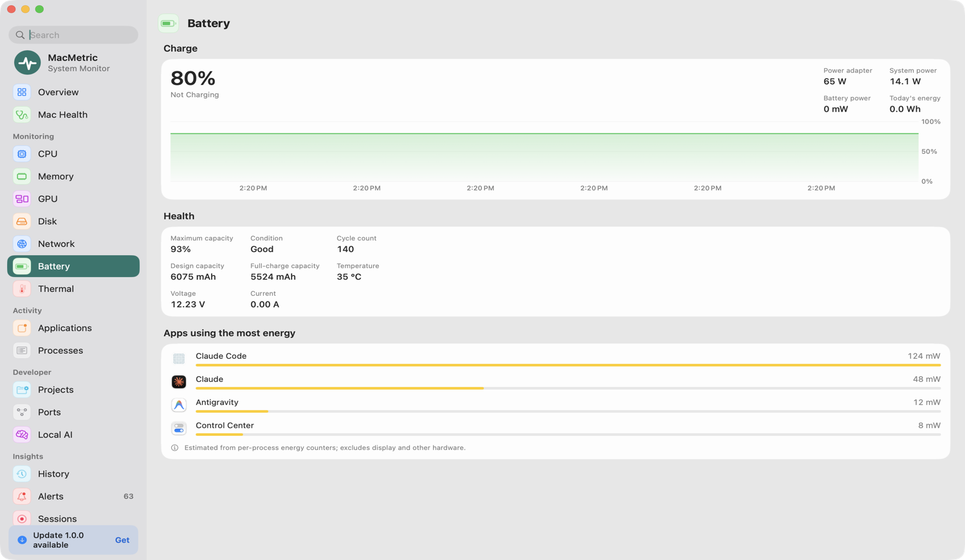Click the energy estimate info icon
Screen dimensions: 965x560
pos(174,448)
